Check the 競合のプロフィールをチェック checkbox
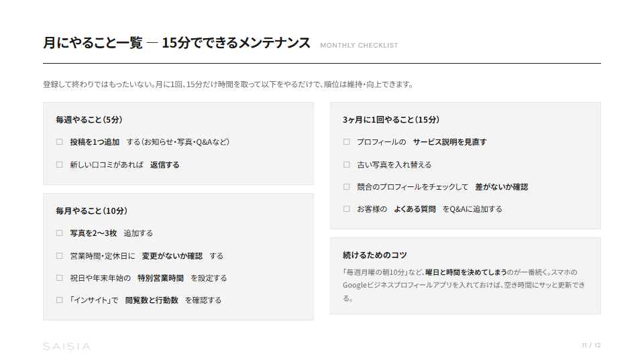 [x=347, y=187]
